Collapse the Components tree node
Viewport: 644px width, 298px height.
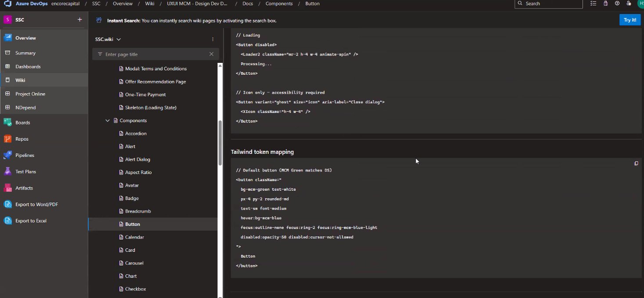click(108, 120)
